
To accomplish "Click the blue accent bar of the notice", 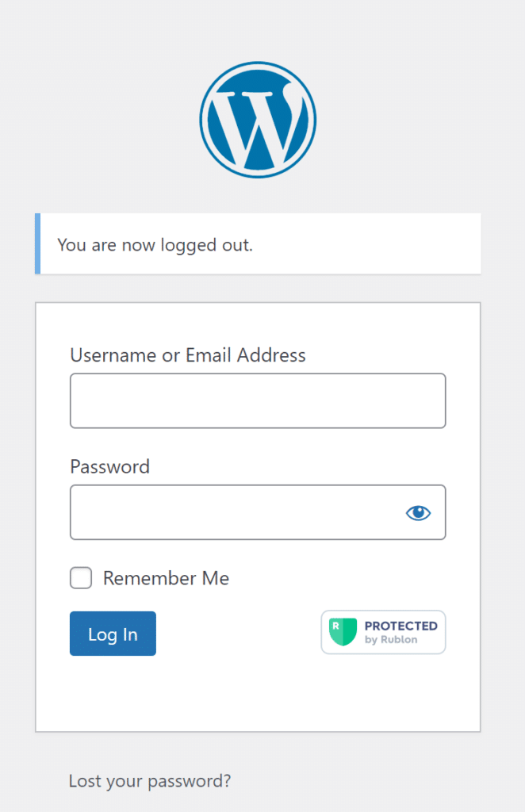I will (x=37, y=244).
